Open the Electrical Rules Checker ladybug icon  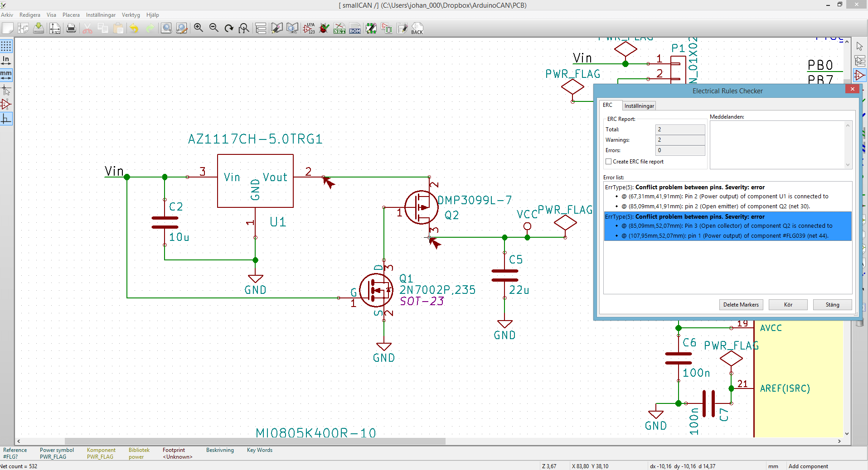coord(325,28)
